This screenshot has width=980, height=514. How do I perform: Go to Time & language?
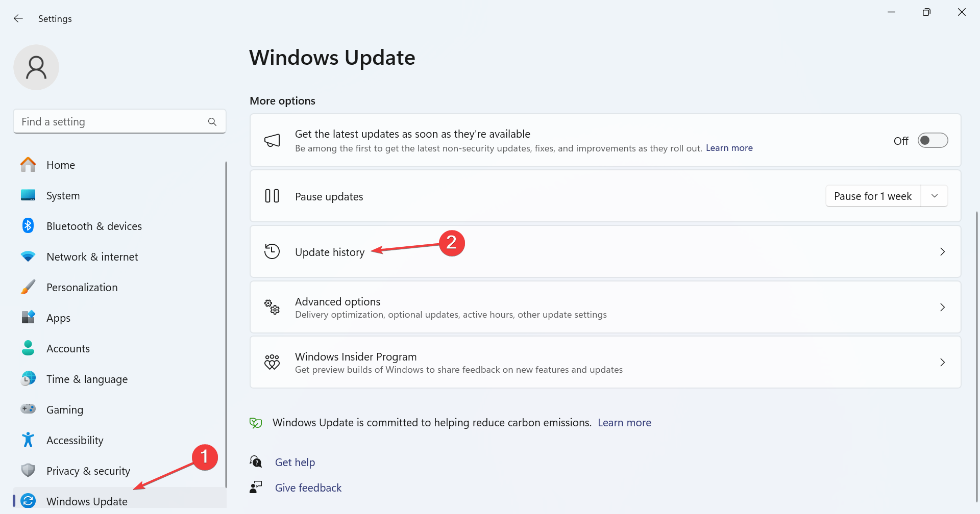pyautogui.click(x=119, y=379)
